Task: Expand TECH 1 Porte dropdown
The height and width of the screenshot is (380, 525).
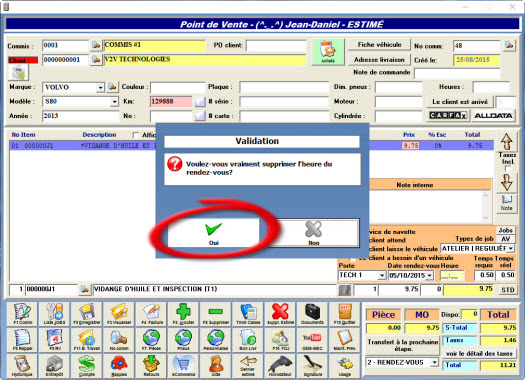Action: click(382, 276)
